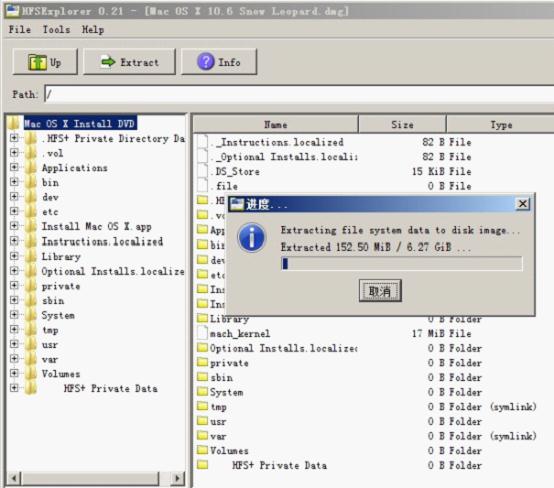Select Mac OS X Install DVD root node

tap(80, 124)
